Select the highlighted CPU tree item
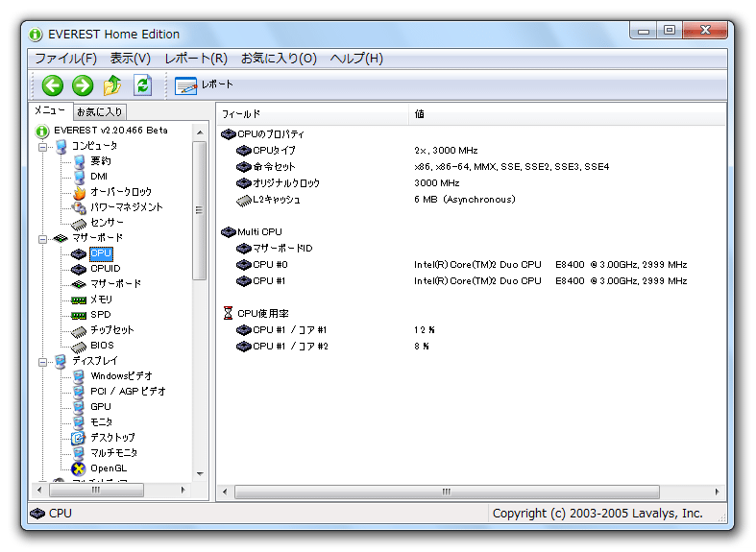This screenshot has width=756, height=552. (101, 252)
